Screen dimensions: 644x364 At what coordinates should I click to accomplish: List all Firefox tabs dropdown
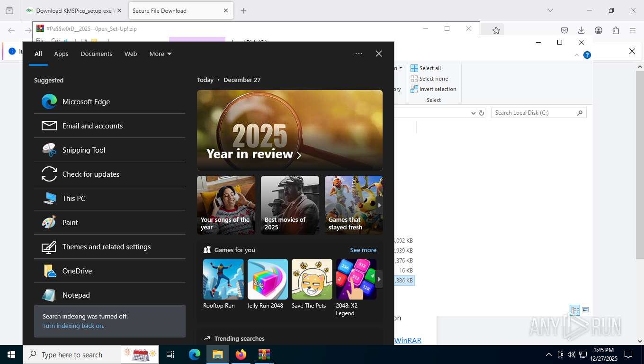click(x=550, y=10)
